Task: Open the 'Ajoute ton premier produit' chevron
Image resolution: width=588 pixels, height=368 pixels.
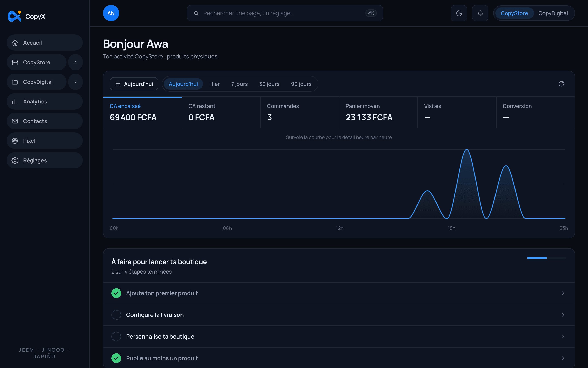Action: (563, 293)
